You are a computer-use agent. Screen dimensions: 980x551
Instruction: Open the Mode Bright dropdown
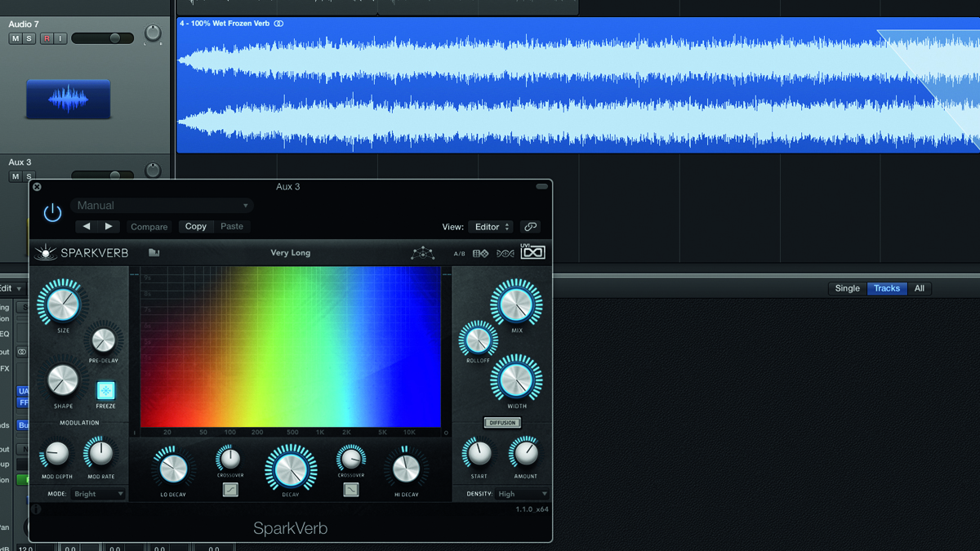(98, 494)
